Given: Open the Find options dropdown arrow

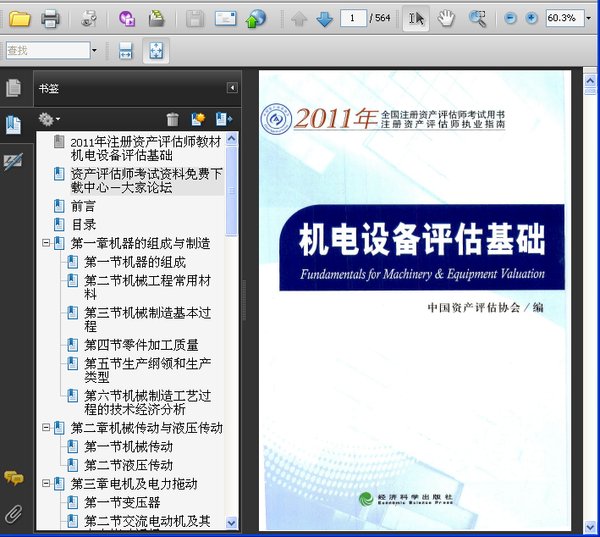Looking at the screenshot, I should click(94, 51).
